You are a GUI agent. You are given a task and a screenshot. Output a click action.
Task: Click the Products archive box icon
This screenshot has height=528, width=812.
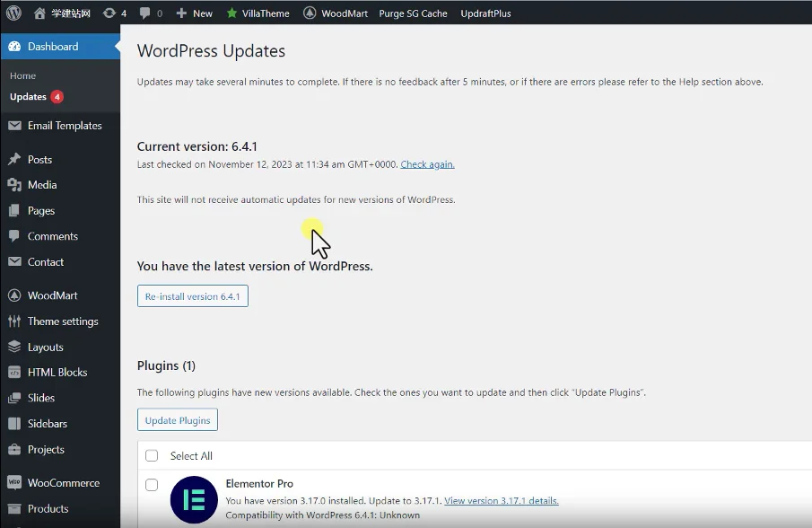14,508
